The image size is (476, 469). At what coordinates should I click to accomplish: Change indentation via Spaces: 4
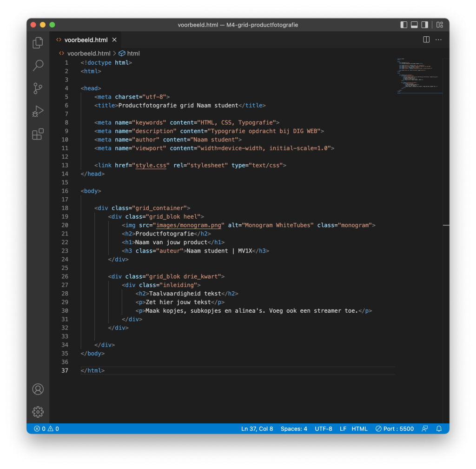pos(294,429)
